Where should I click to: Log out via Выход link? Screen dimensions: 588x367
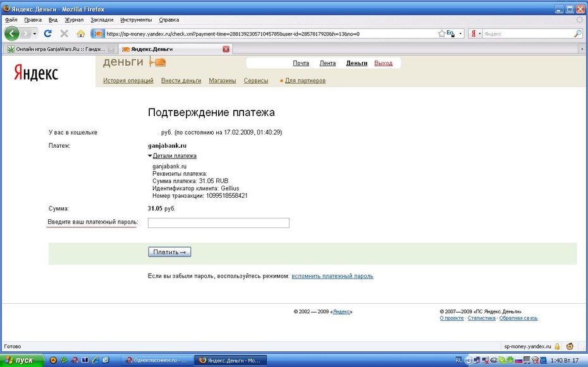coord(383,63)
